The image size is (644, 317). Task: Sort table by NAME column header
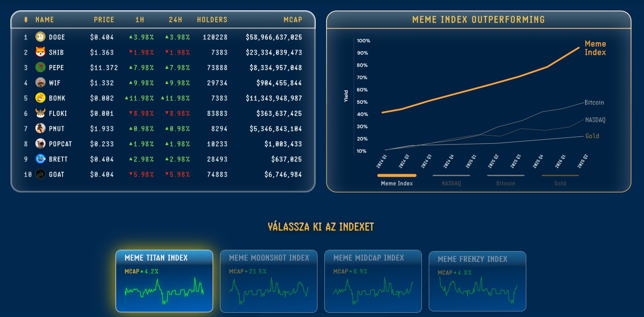pyautogui.click(x=44, y=20)
